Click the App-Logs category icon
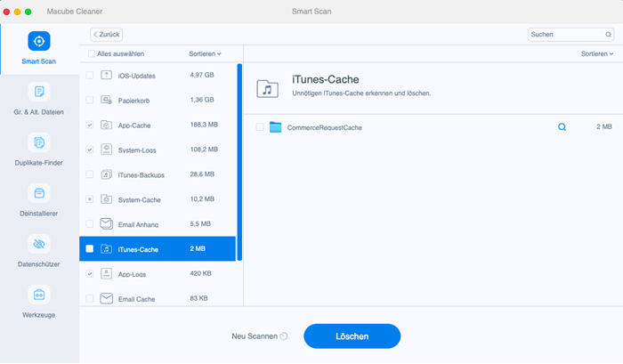This screenshot has width=623, height=364. [x=106, y=273]
